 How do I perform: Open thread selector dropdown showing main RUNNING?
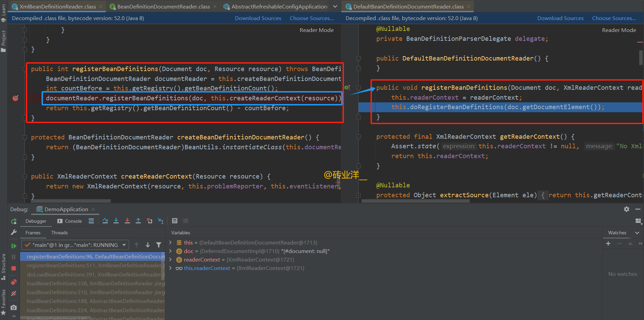click(75, 245)
